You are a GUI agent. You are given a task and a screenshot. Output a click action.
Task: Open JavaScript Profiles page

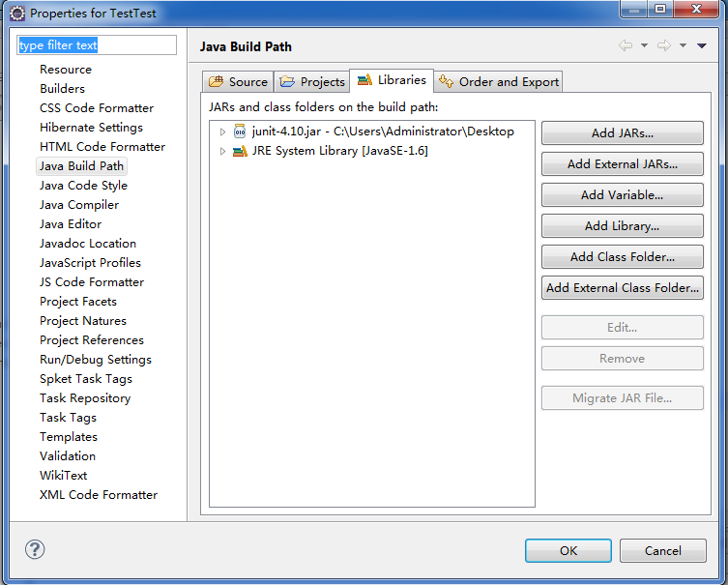[90, 263]
